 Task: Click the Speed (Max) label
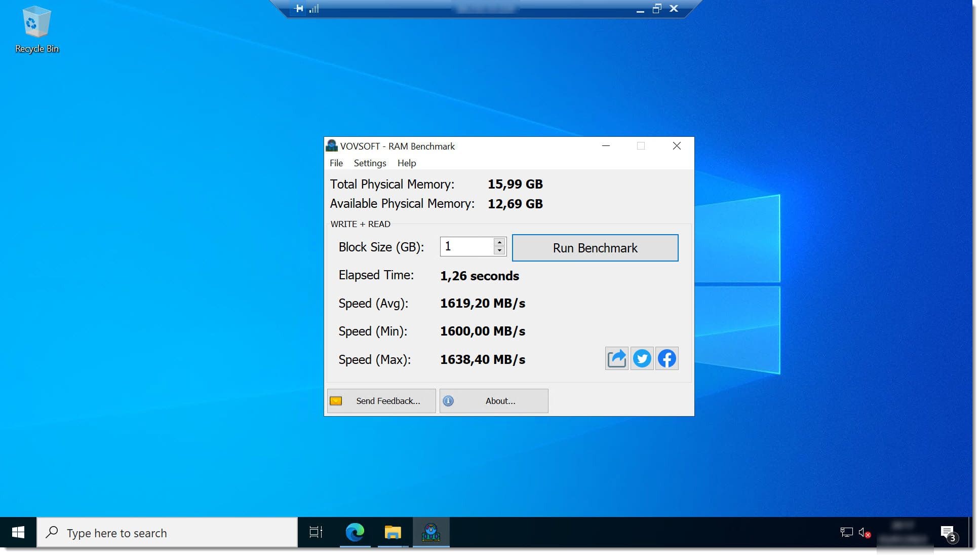[375, 360]
